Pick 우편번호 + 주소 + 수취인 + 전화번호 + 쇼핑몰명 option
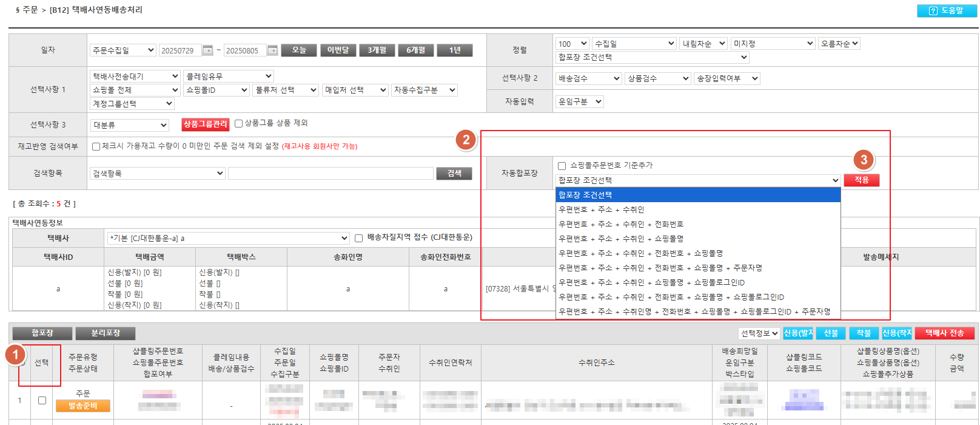This screenshot has height=425, width=980. pyautogui.click(x=698, y=253)
